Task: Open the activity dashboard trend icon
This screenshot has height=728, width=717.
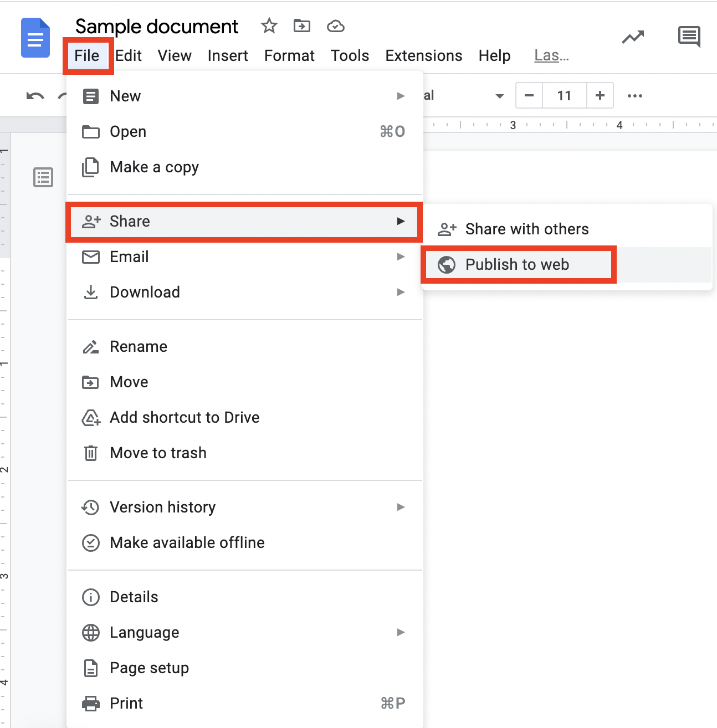Action: pyautogui.click(x=633, y=37)
